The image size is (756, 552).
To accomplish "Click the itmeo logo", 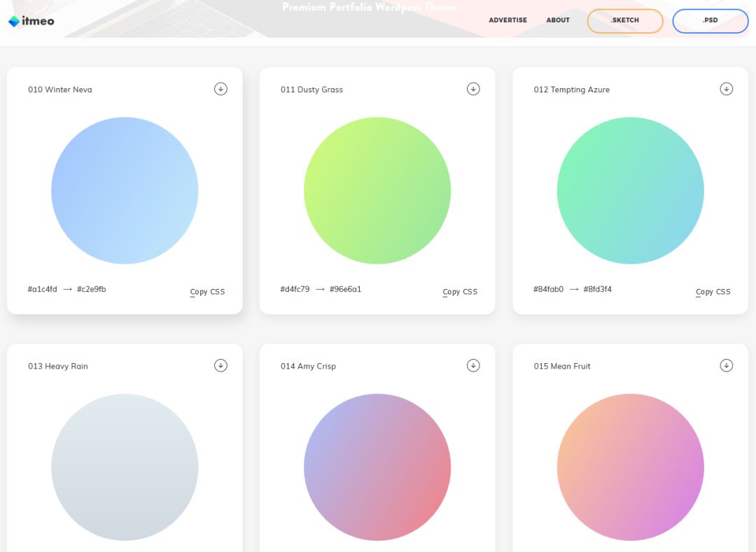I will click(x=31, y=21).
